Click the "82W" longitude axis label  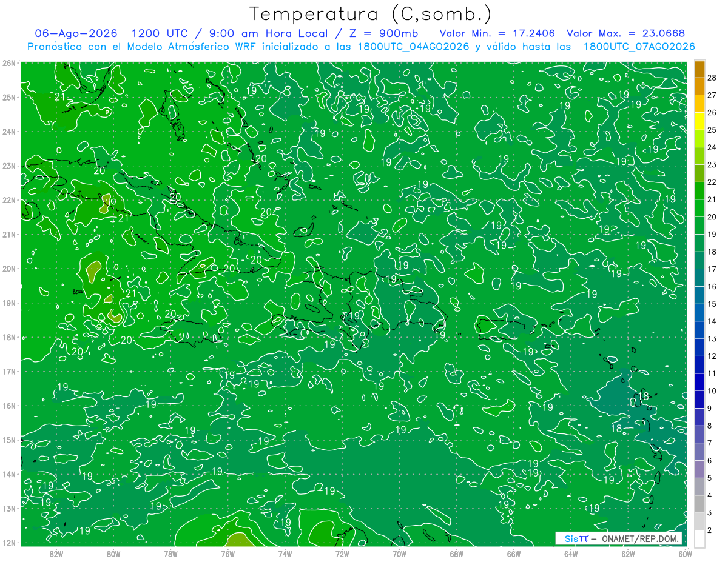tap(56, 554)
